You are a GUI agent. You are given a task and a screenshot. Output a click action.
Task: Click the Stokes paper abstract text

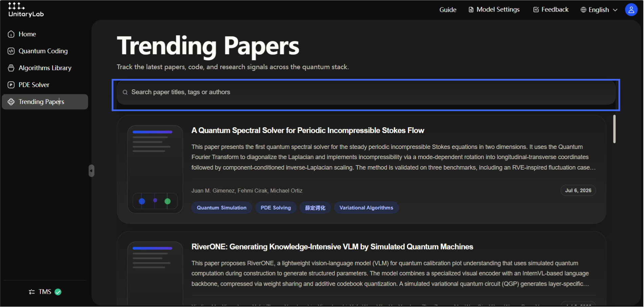point(393,157)
